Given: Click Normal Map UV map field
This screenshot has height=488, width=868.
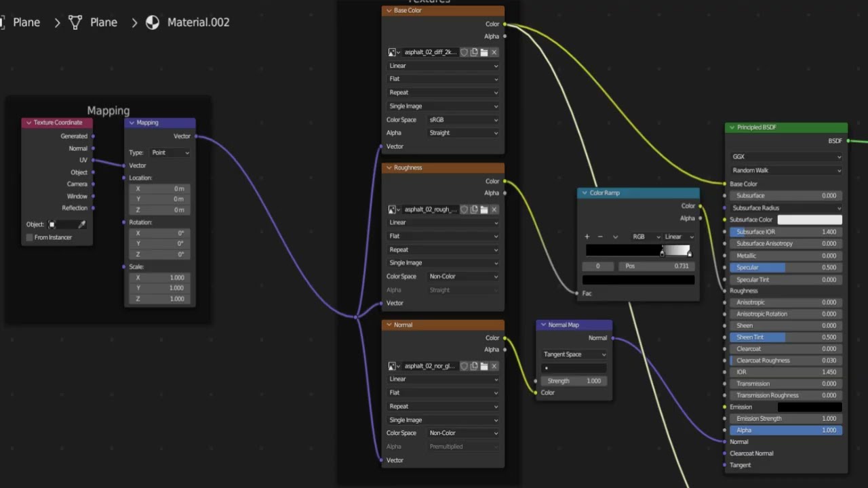Looking at the screenshot, I should click(574, 368).
